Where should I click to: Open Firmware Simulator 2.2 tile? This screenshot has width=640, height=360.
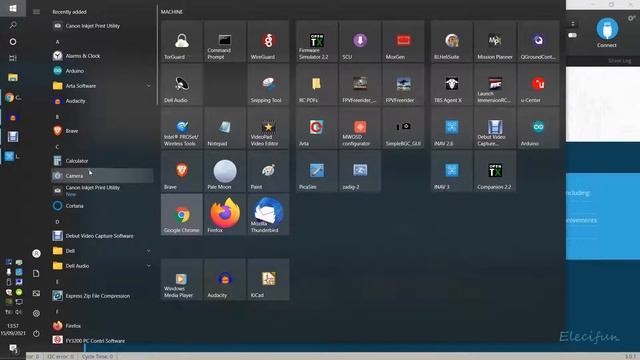pos(317,42)
